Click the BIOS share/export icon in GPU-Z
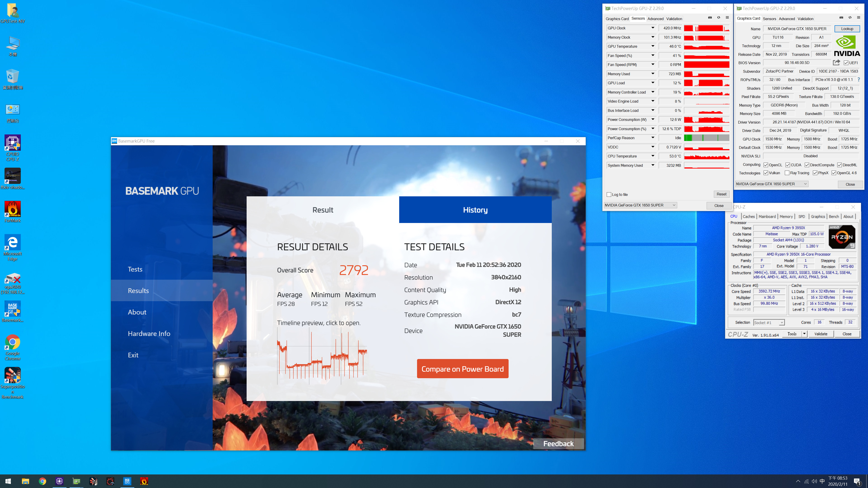The width and height of the screenshot is (868, 488). [x=836, y=63]
